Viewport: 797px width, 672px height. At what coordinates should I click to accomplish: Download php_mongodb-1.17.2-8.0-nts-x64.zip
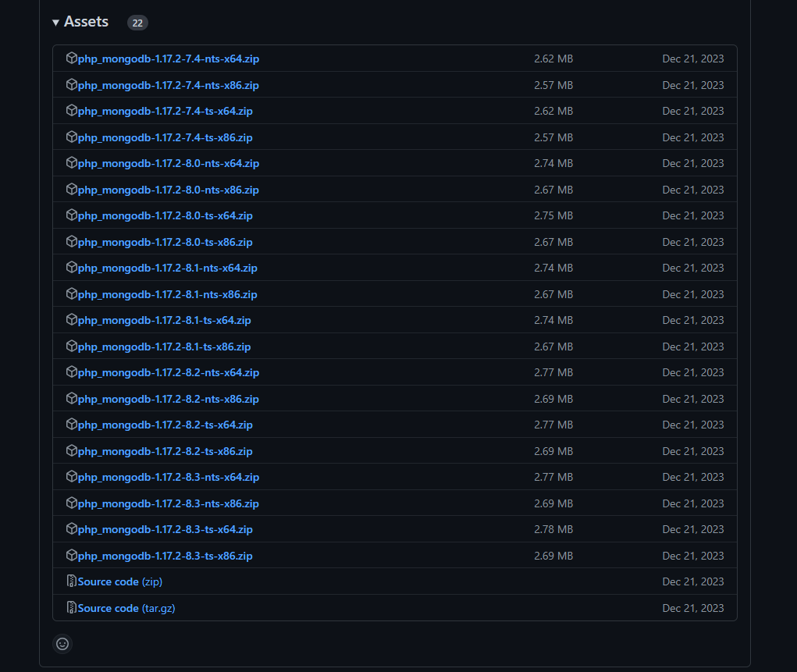click(x=169, y=164)
